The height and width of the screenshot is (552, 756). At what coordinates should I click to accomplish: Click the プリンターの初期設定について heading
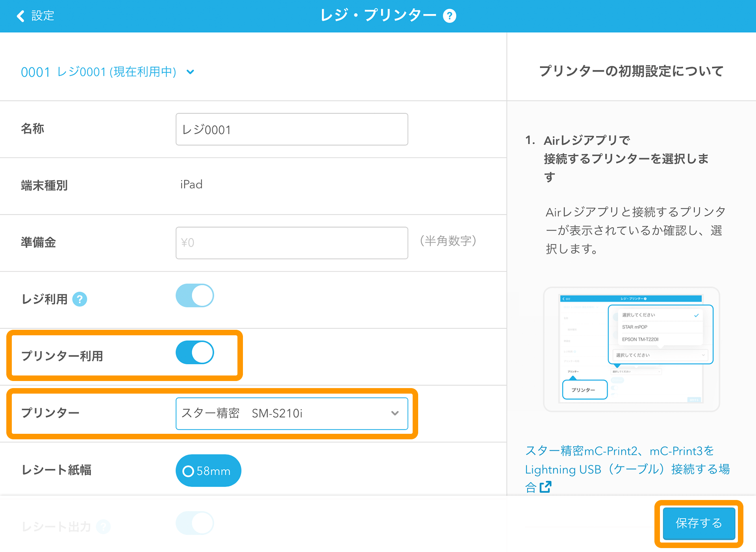631,71
